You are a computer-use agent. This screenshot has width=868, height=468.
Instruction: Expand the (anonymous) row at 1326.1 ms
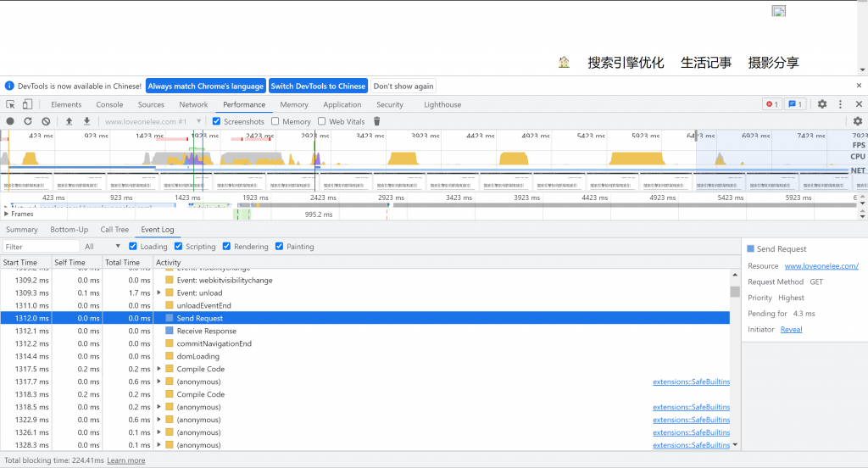click(159, 432)
